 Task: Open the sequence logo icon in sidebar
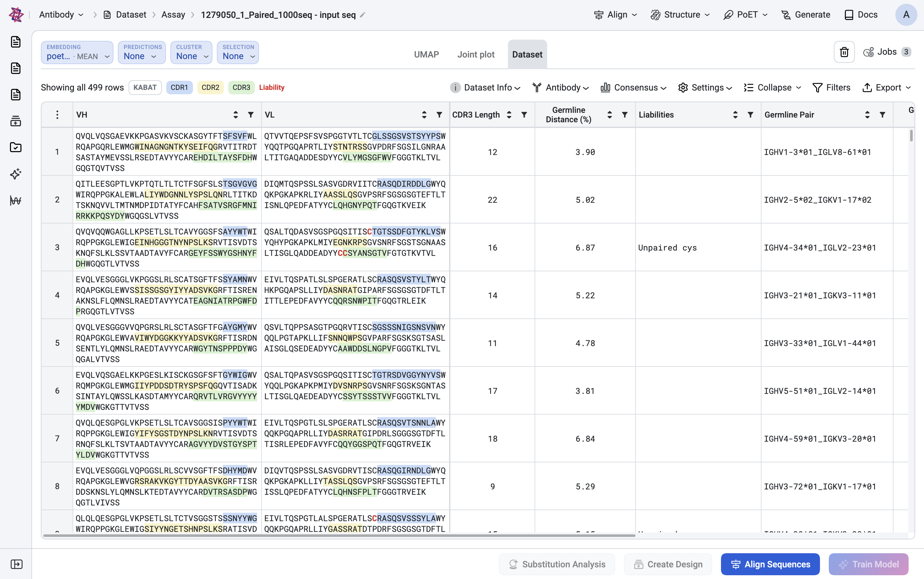point(16,200)
